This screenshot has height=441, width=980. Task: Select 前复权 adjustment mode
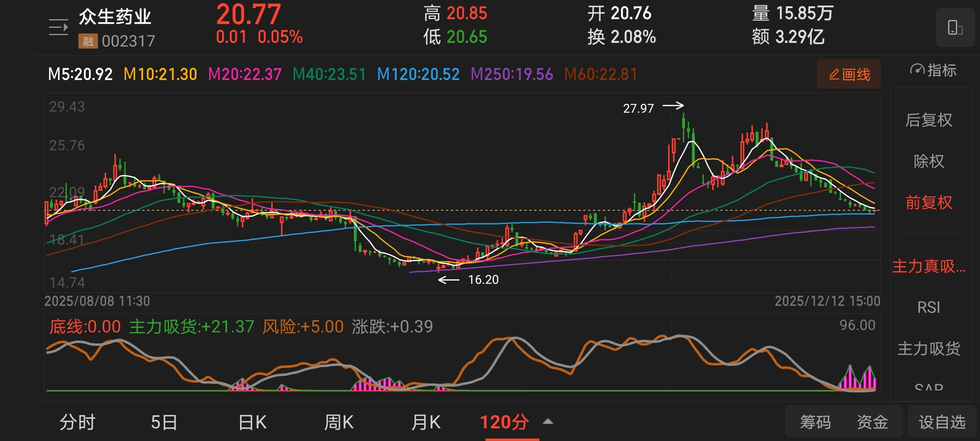(x=929, y=203)
